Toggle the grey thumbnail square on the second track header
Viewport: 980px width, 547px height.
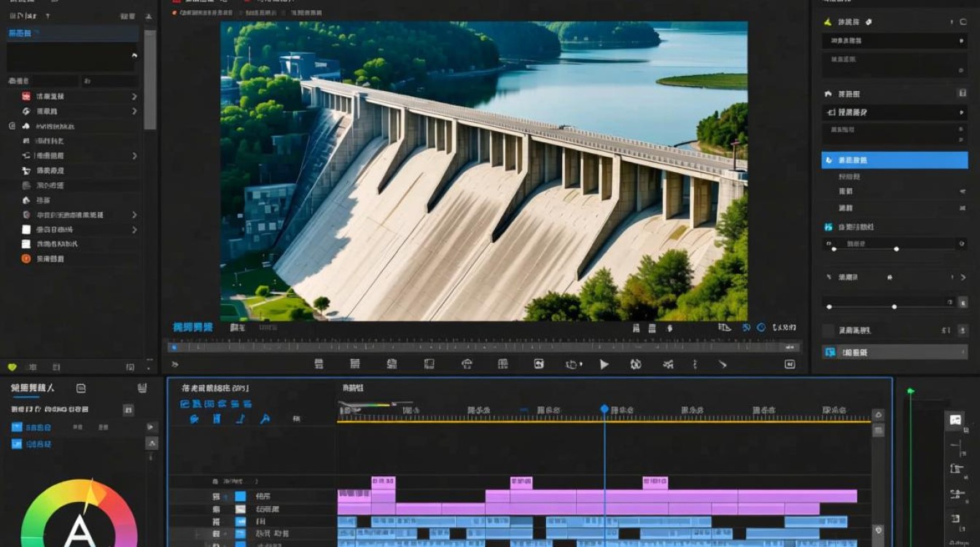[x=240, y=509]
